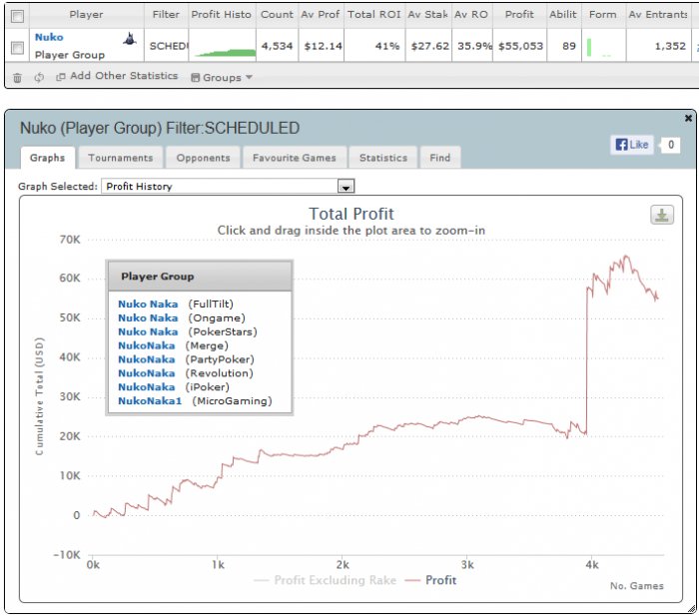The image size is (699, 616).
Task: Open NukoNaka PartyPoker link
Action: 147,359
